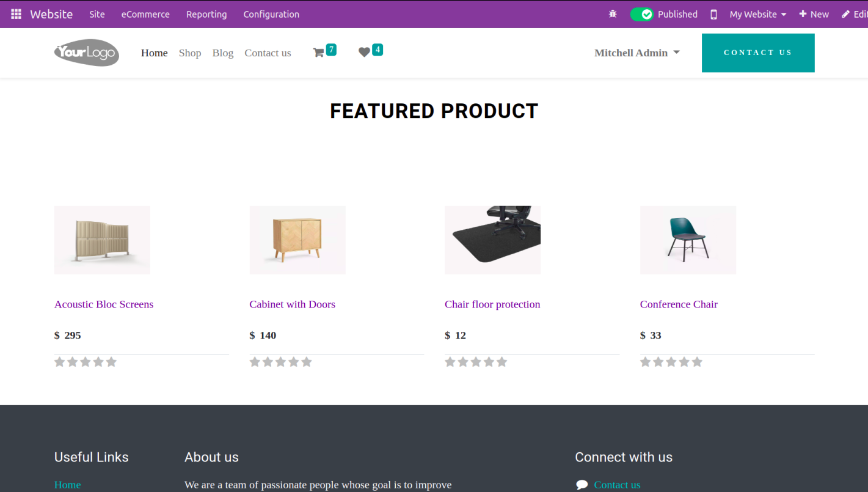Switch to mobile preview phone icon
The height and width of the screenshot is (492, 868).
coord(713,14)
